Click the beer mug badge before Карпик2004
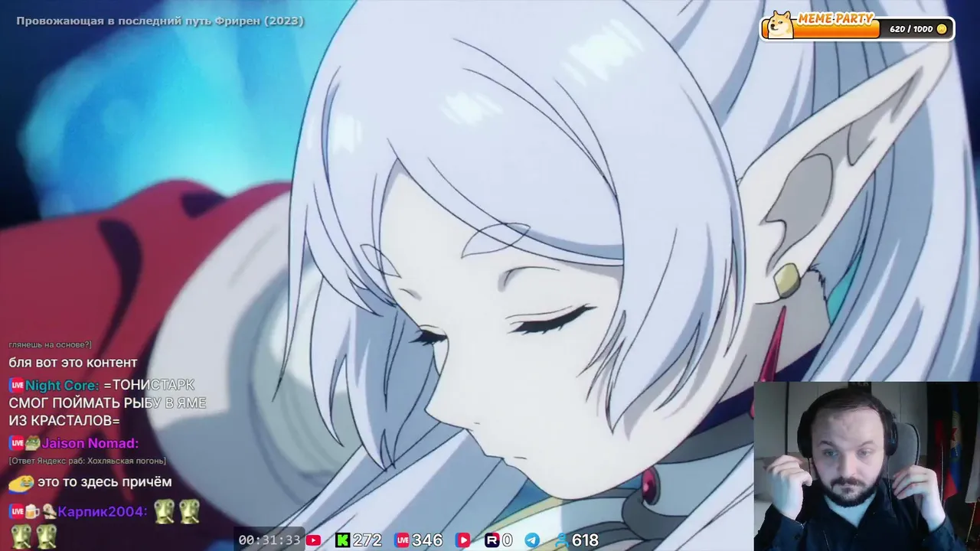Image resolution: width=980 pixels, height=551 pixels. click(x=33, y=511)
